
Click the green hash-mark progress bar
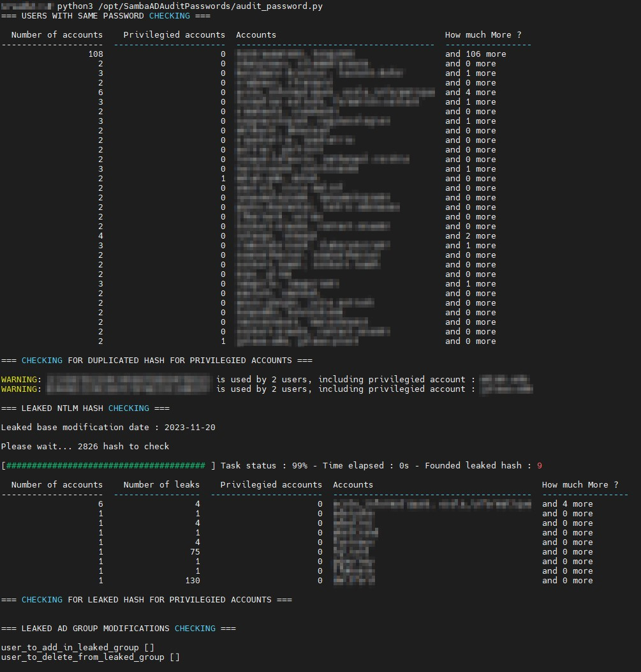click(105, 465)
